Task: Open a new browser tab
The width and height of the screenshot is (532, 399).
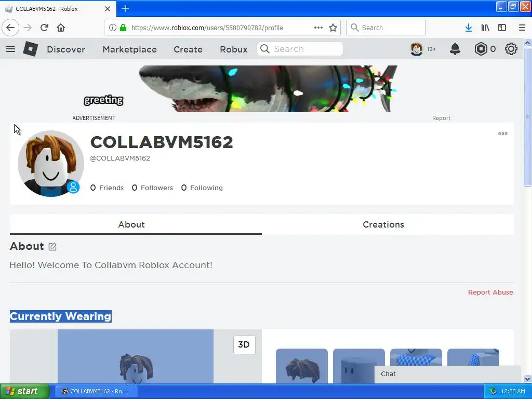Action: 125,8
